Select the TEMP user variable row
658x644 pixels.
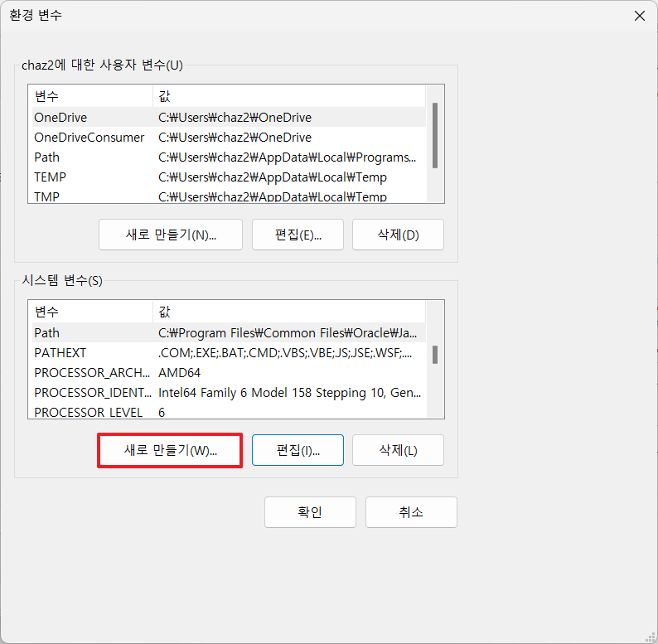(x=229, y=177)
